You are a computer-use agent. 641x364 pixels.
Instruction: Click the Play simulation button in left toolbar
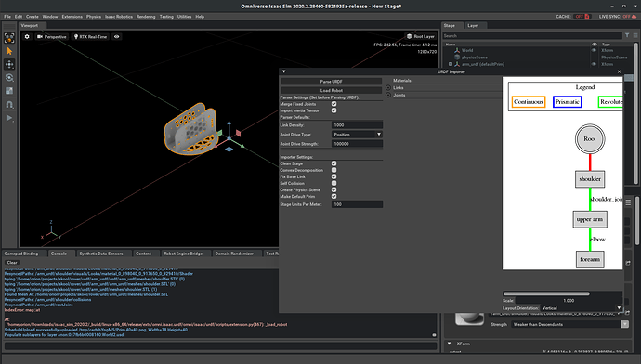9,118
